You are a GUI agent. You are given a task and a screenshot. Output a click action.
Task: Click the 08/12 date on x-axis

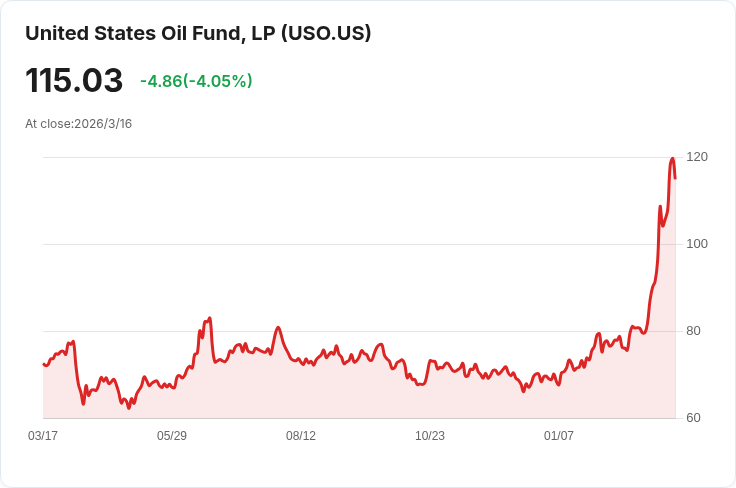pyautogui.click(x=301, y=436)
